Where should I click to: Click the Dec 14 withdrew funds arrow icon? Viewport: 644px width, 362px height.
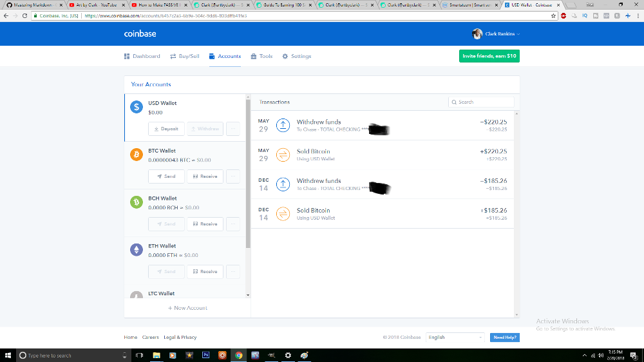click(x=283, y=184)
